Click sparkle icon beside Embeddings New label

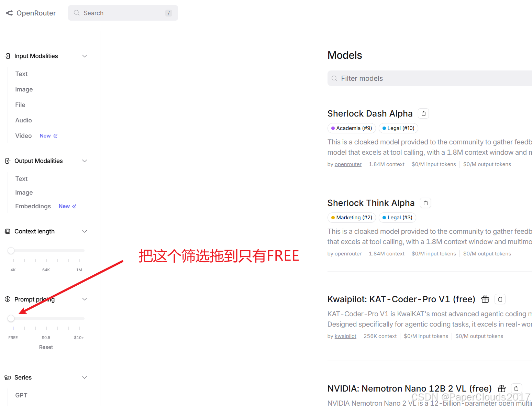(x=74, y=206)
